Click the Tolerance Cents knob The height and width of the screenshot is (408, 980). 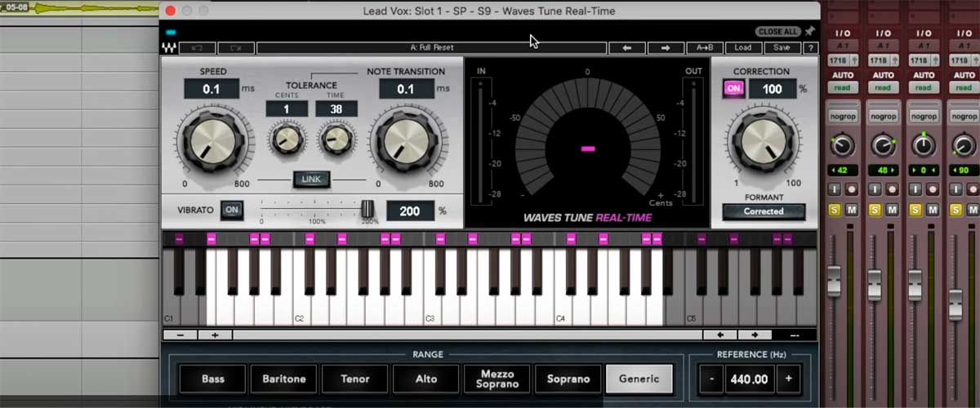(287, 139)
